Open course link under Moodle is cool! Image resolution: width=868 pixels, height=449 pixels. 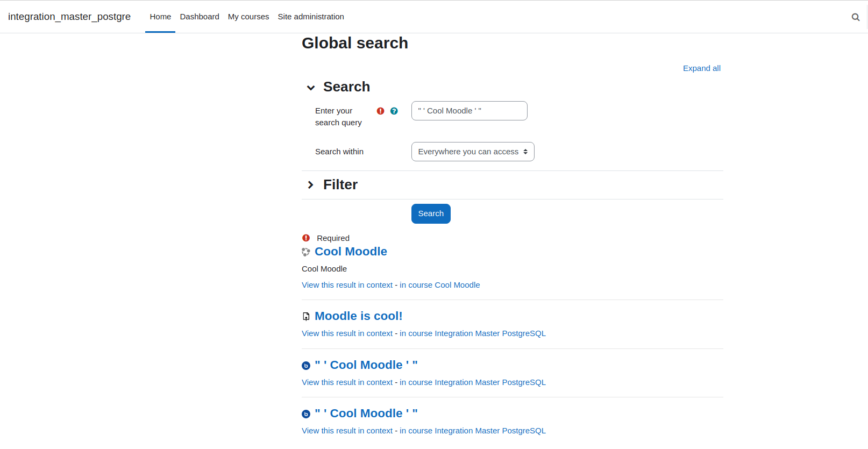point(473,333)
